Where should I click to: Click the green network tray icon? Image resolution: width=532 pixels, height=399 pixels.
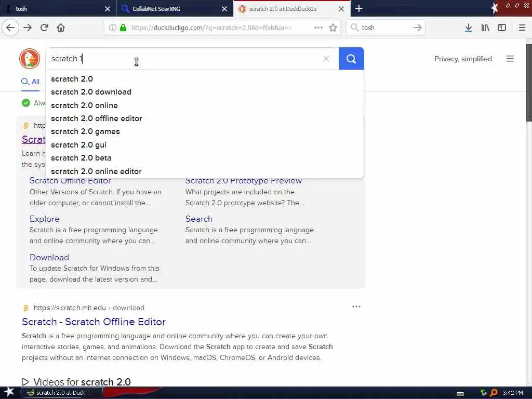point(484,393)
